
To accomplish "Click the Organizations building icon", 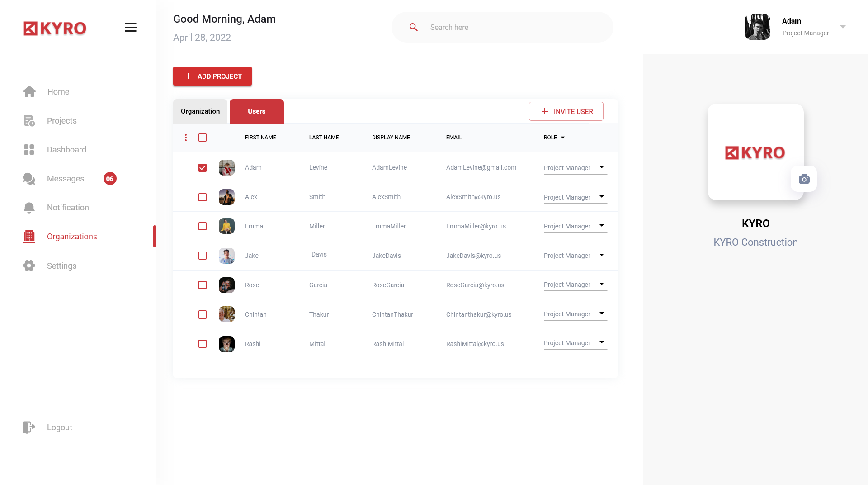I will pos(29,237).
